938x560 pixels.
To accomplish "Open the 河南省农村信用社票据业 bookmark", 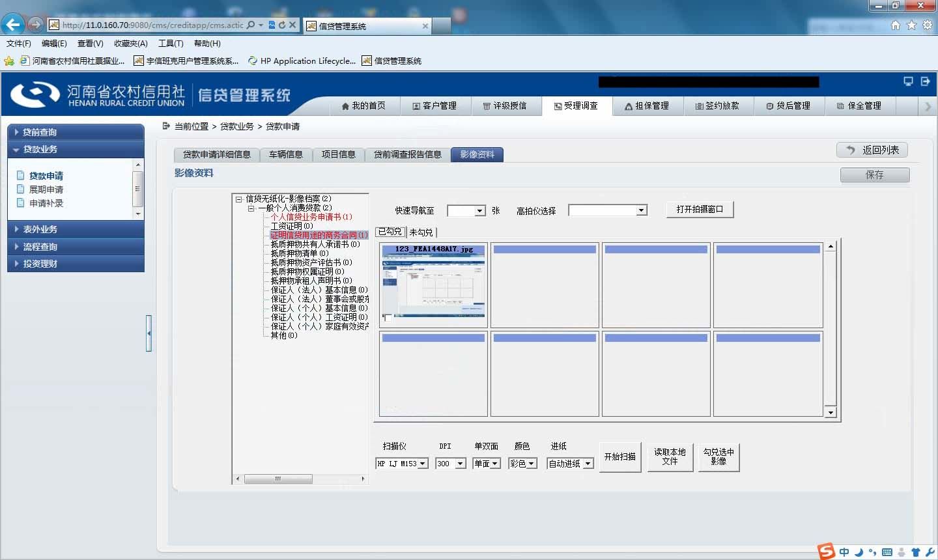I will pos(72,61).
